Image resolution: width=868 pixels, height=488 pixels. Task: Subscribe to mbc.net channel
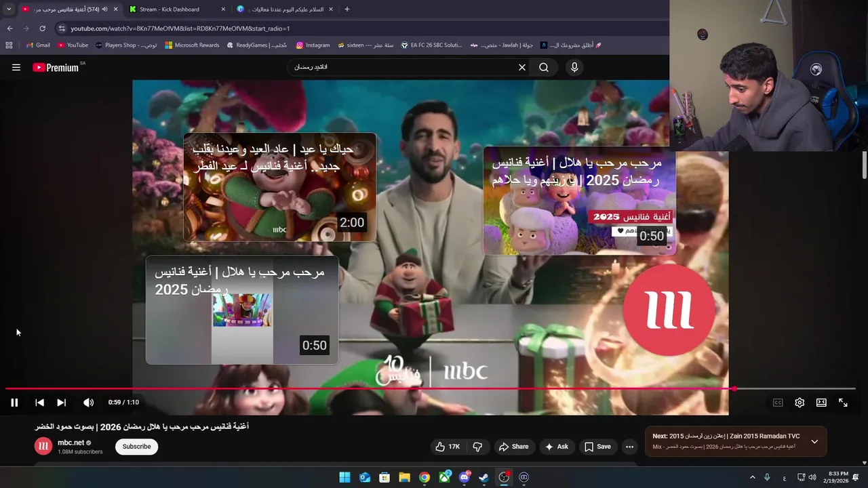136,447
